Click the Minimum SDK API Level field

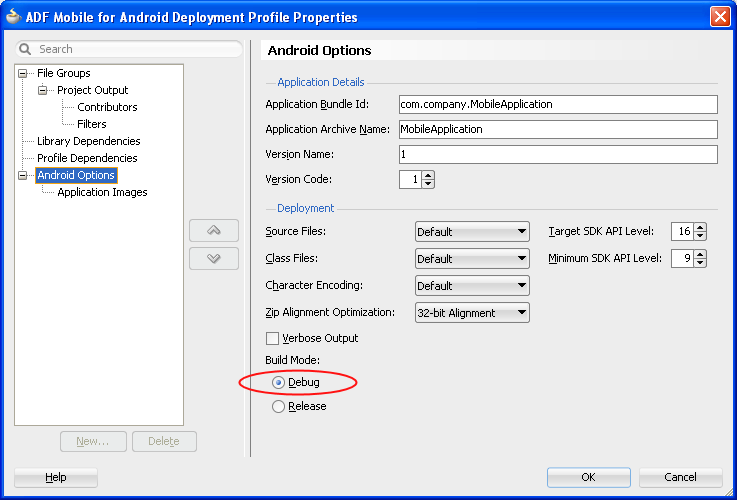coord(682,258)
